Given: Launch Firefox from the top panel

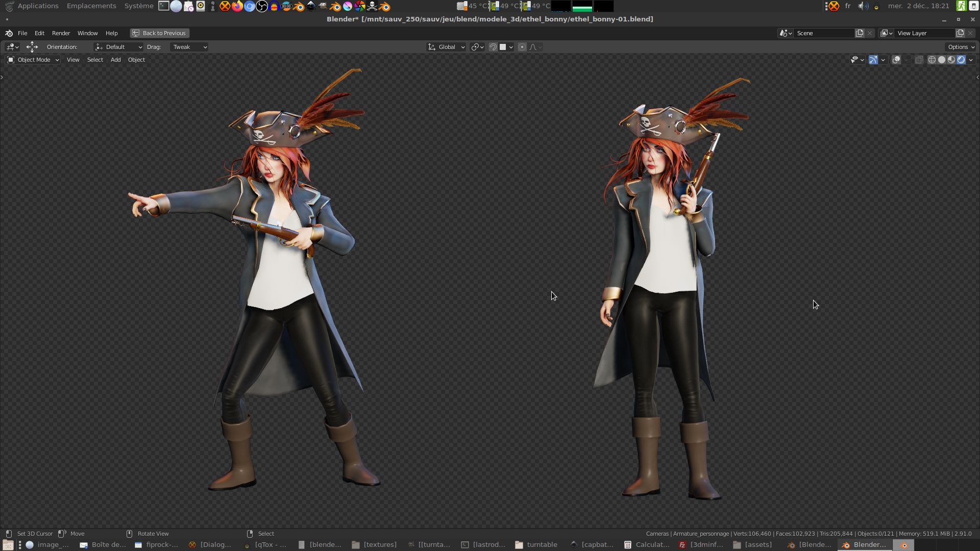Looking at the screenshot, I should point(237,6).
